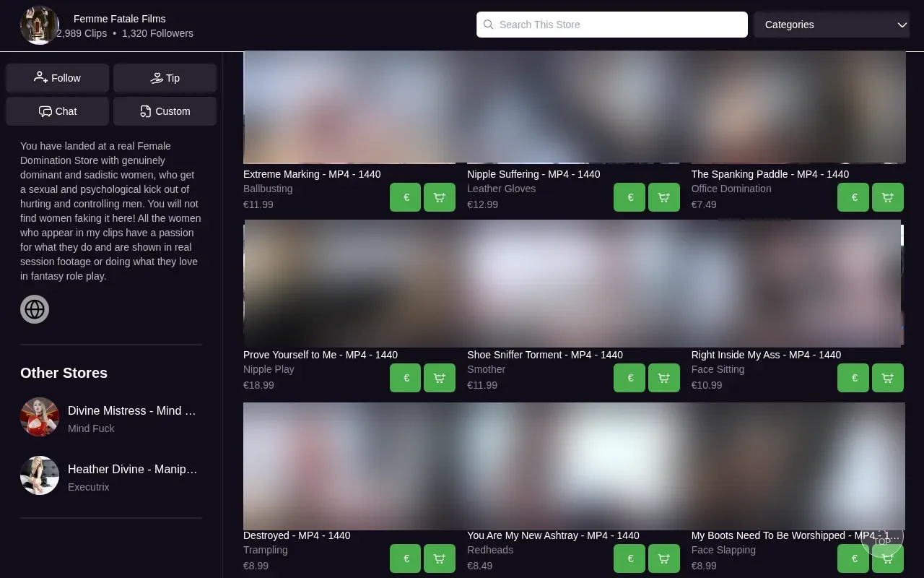Follow the Femme Fatale Films store
The image size is (924, 578).
pyautogui.click(x=58, y=78)
